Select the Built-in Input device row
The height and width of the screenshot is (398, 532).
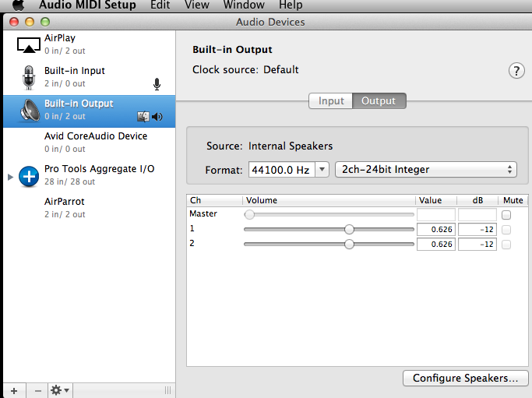pos(90,77)
